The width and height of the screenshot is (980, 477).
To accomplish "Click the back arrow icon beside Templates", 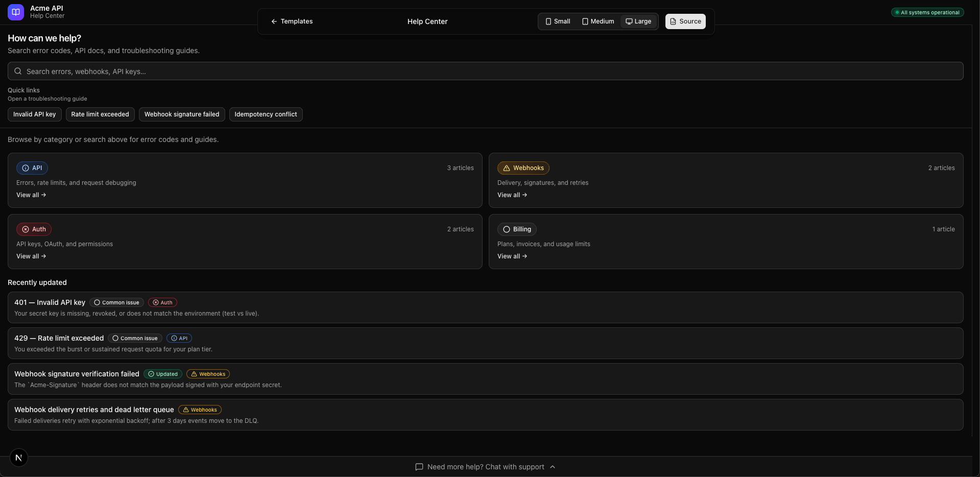I will pyautogui.click(x=274, y=21).
